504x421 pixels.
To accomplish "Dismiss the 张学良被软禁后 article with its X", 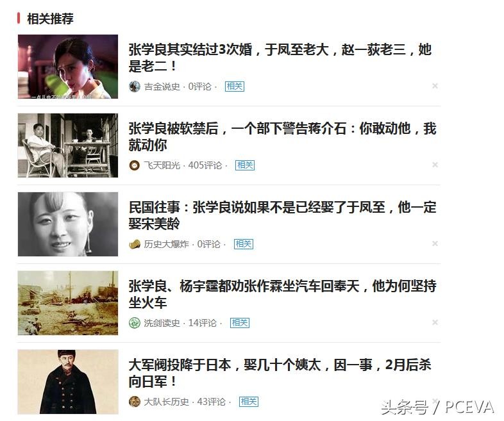I will pyautogui.click(x=435, y=165).
